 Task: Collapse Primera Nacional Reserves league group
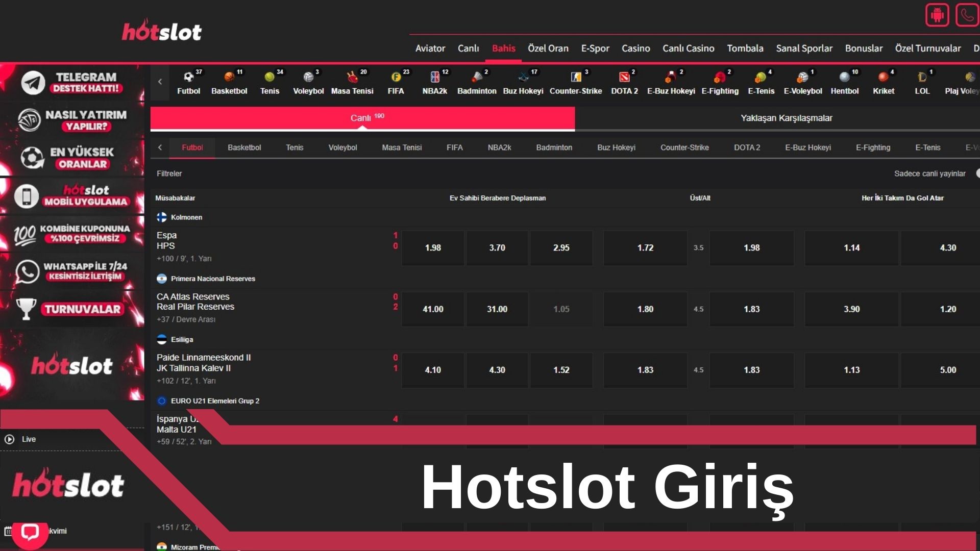pyautogui.click(x=206, y=279)
